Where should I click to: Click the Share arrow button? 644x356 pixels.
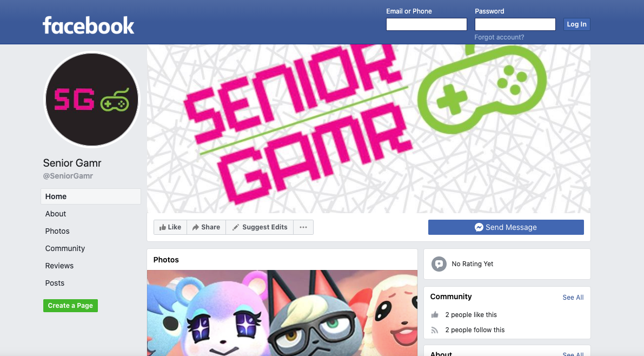pos(206,227)
